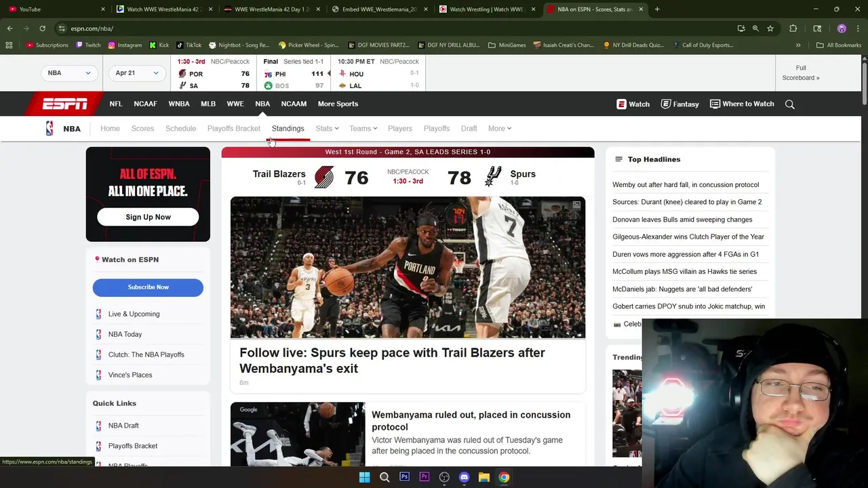Read 'Wemby out after hard fall' headline
The image size is (868, 488).
coord(686,184)
